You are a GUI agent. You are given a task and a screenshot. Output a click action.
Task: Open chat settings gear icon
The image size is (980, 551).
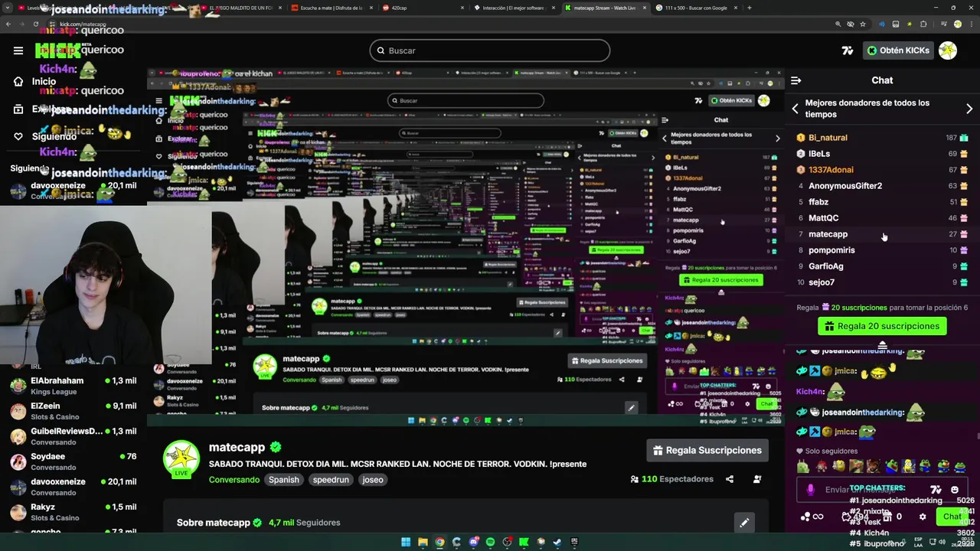coord(923,517)
